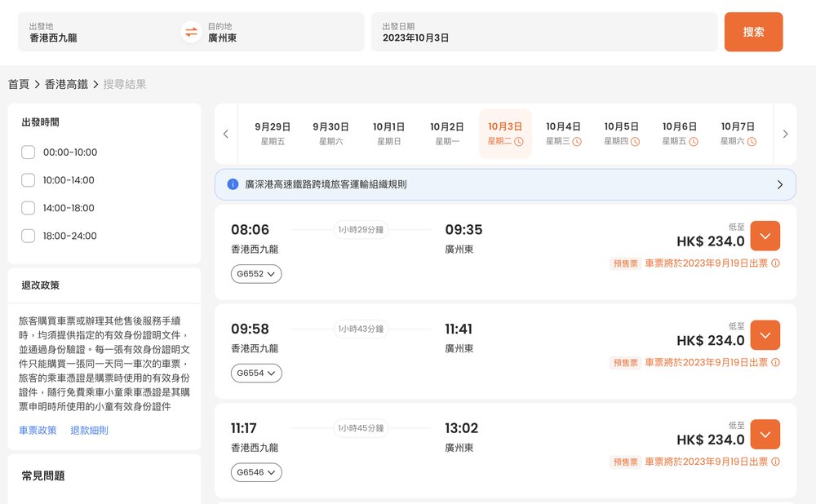
Task: Click ticket issue info icon for 09:58 train
Action: click(775, 362)
